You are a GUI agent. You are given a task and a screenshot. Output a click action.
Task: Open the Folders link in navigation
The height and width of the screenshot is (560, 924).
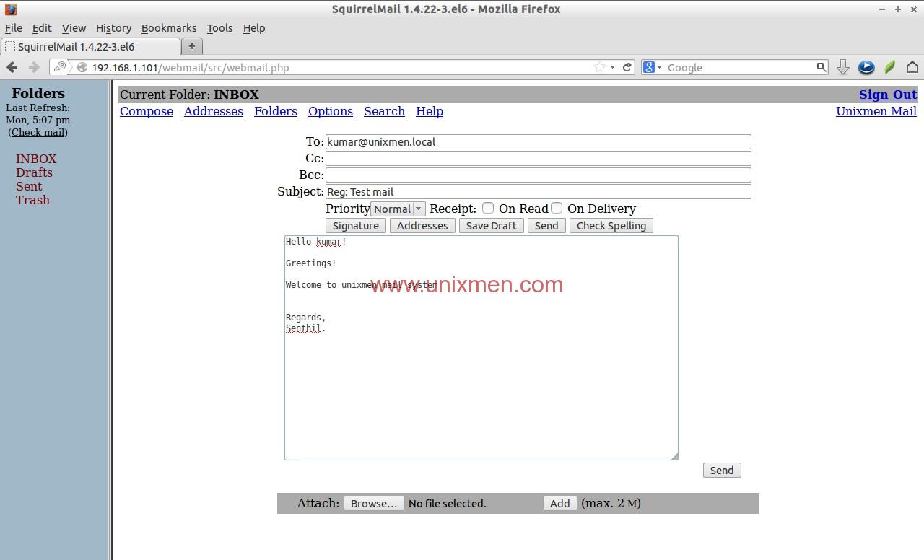point(276,111)
